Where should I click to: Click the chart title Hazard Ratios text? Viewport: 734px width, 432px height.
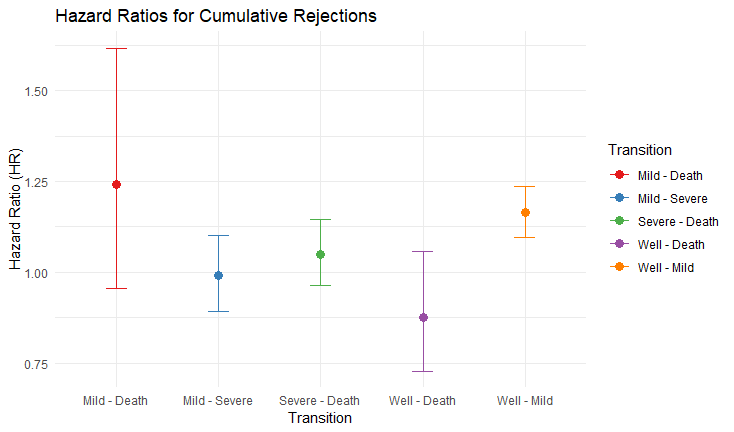click(215, 17)
